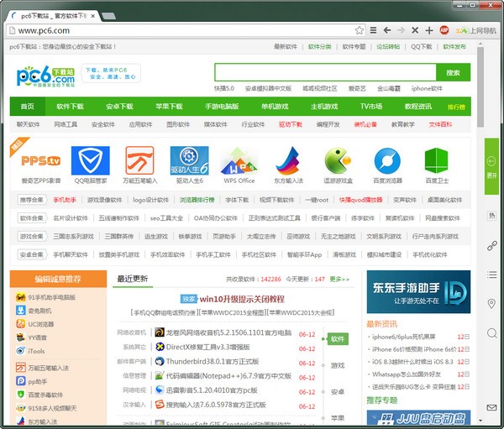Image resolution: width=504 pixels, height=429 pixels.
Task: Open the browser hamburger menu
Action: [x=373, y=30]
